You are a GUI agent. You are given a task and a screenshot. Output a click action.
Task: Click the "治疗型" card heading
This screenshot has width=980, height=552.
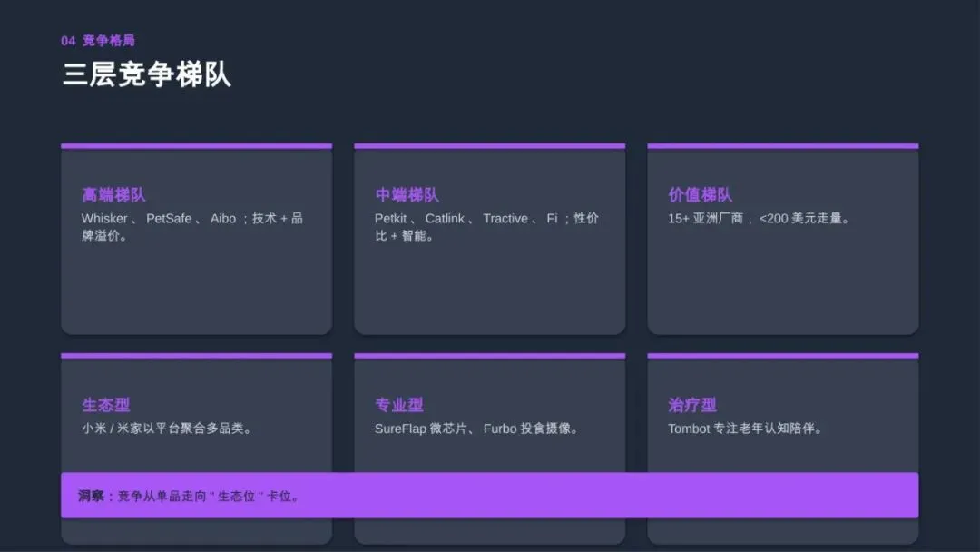(x=691, y=405)
